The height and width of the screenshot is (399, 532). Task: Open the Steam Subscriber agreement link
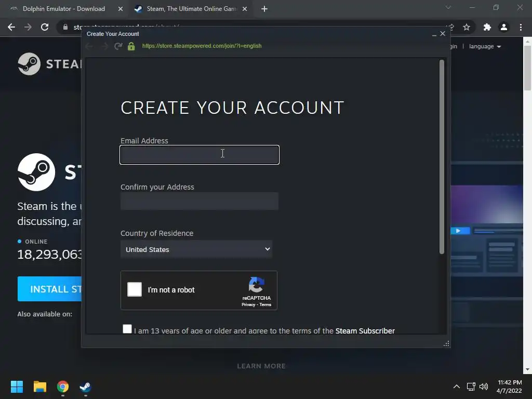click(x=365, y=331)
